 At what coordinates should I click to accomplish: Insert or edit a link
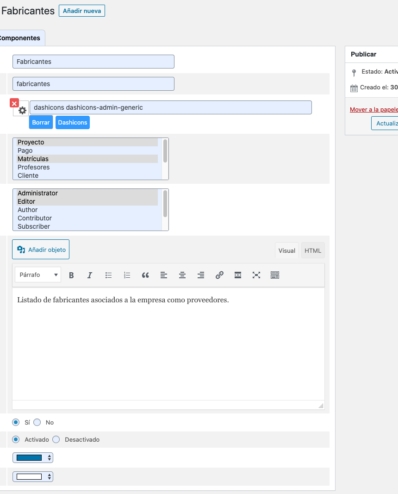tap(219, 275)
